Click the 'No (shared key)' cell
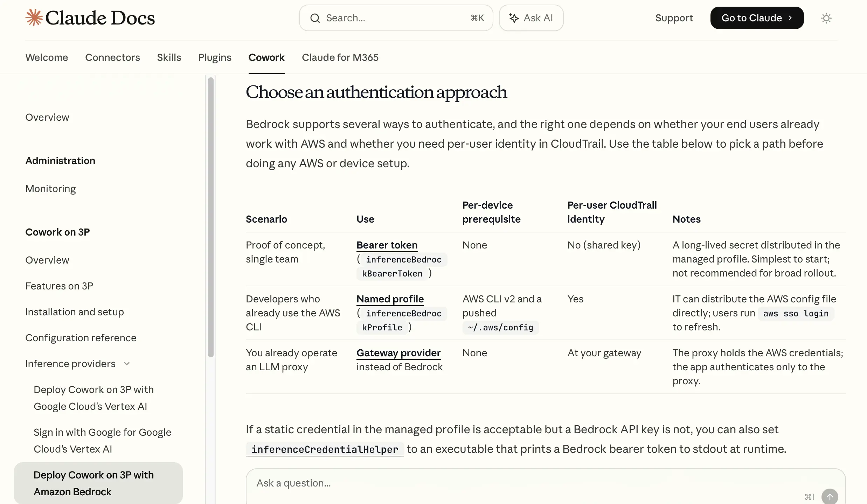This screenshot has width=867, height=504. coord(604,245)
